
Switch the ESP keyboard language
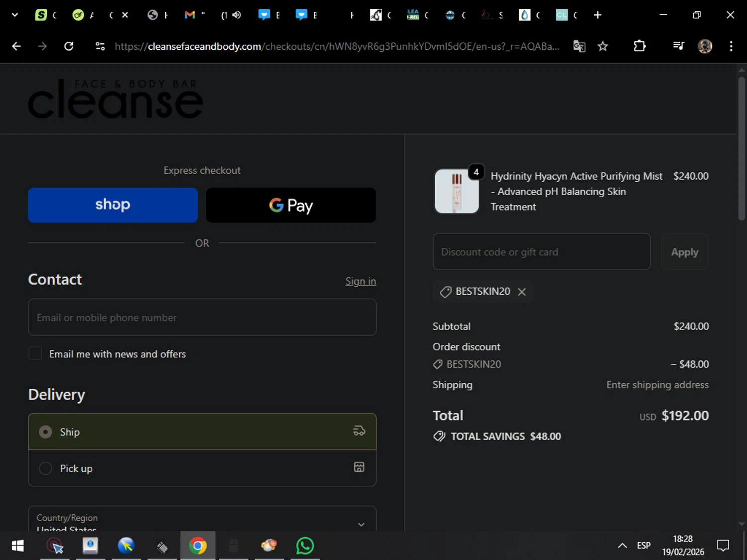pyautogui.click(x=643, y=546)
